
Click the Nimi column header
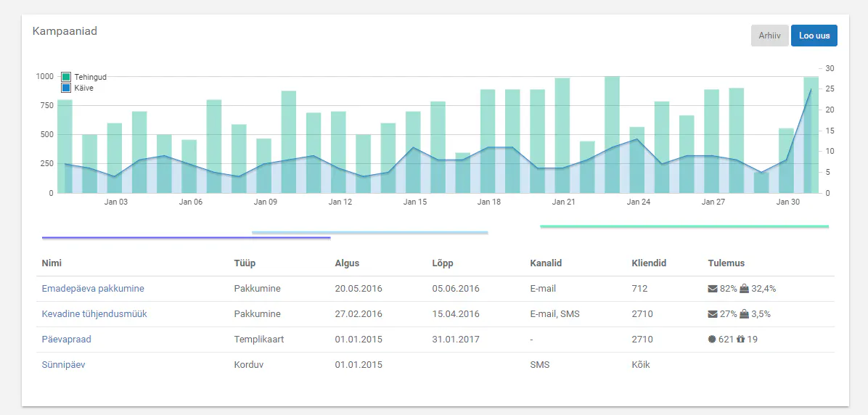50,263
